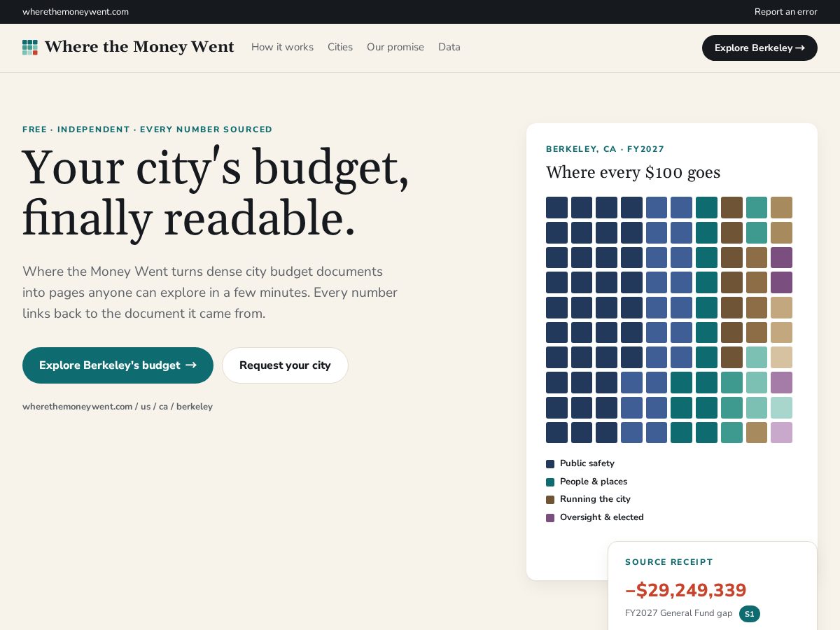Screen dimensions: 840x630
Task: Select the People & places legend swatch
Action: click(550, 482)
